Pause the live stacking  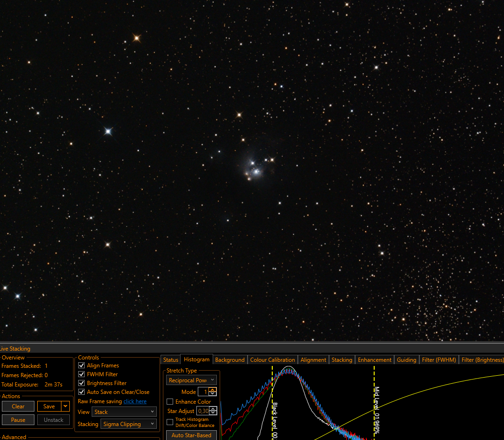(x=18, y=420)
